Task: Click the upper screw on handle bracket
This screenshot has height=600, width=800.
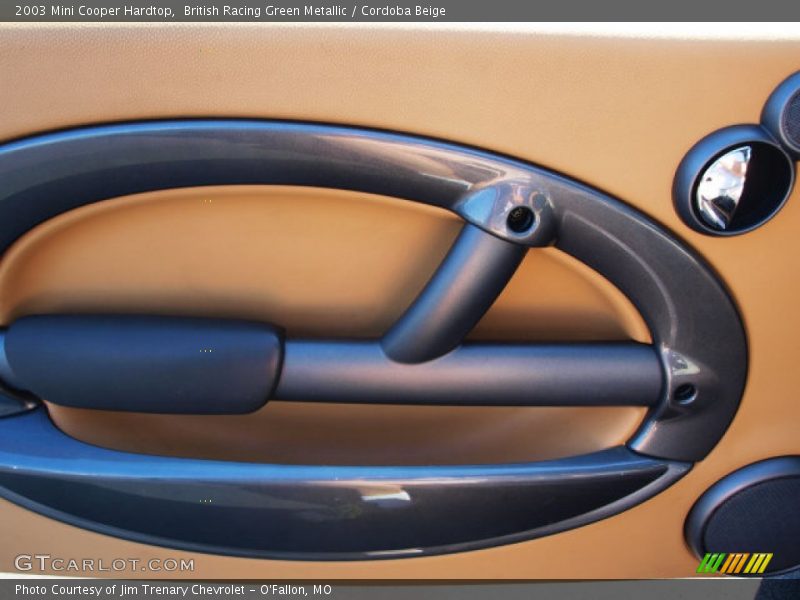Action: click(519, 219)
